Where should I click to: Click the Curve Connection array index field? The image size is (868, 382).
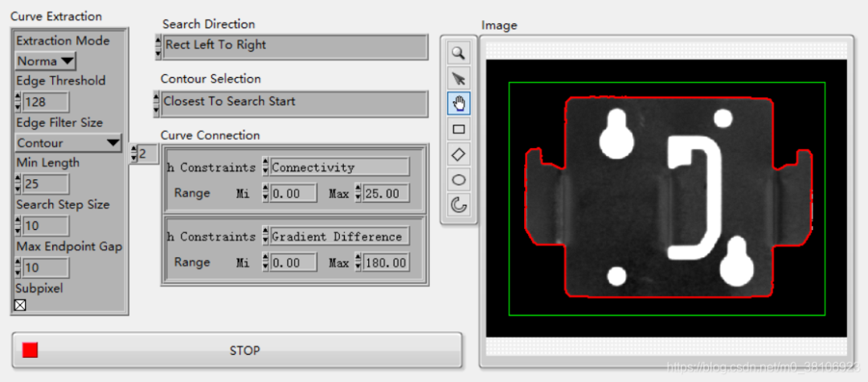point(148,154)
